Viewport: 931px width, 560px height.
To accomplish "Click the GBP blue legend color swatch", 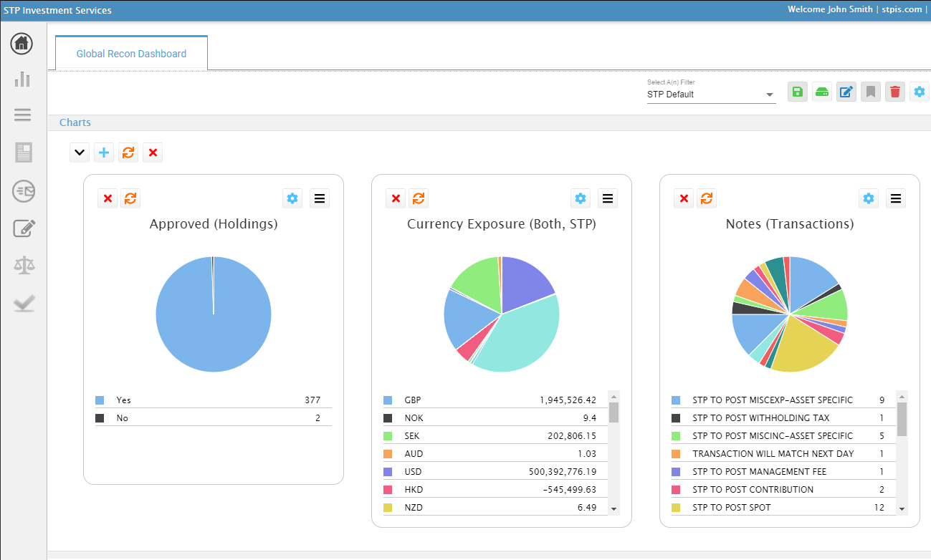I will click(388, 400).
